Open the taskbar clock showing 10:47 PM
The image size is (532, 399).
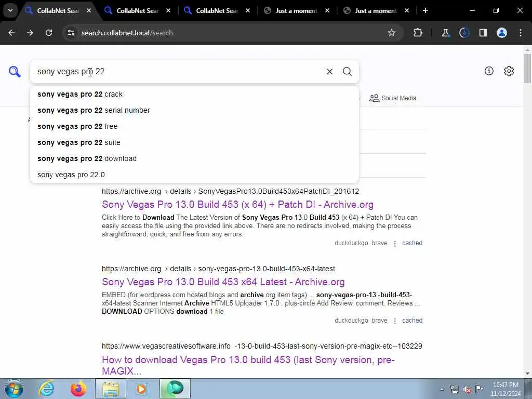coord(505,389)
